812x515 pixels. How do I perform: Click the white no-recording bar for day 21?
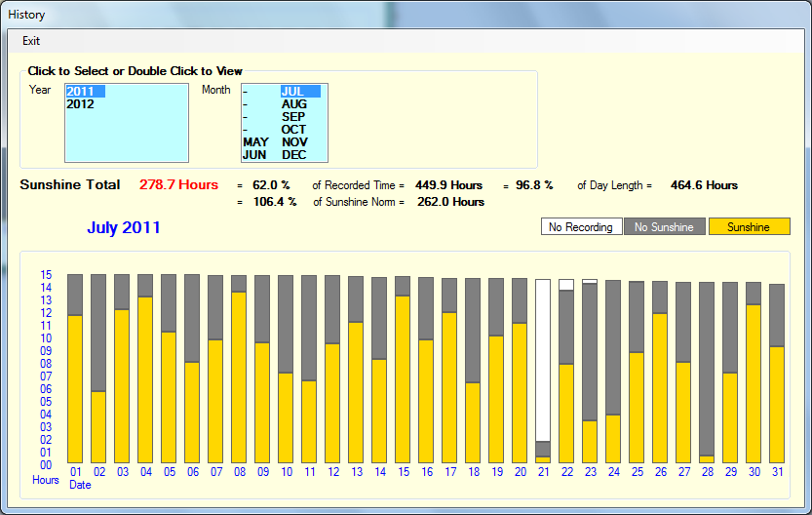coord(543,359)
